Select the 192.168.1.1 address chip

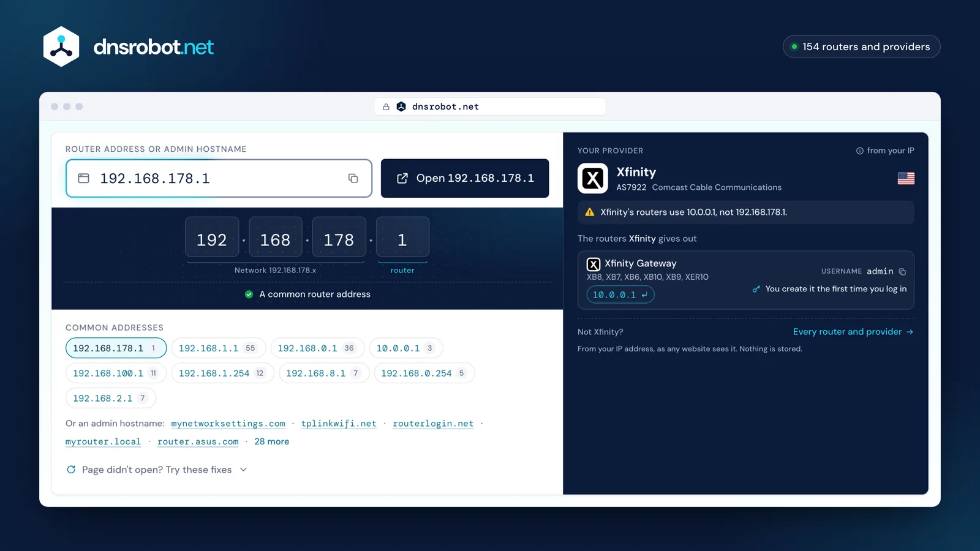pos(218,348)
